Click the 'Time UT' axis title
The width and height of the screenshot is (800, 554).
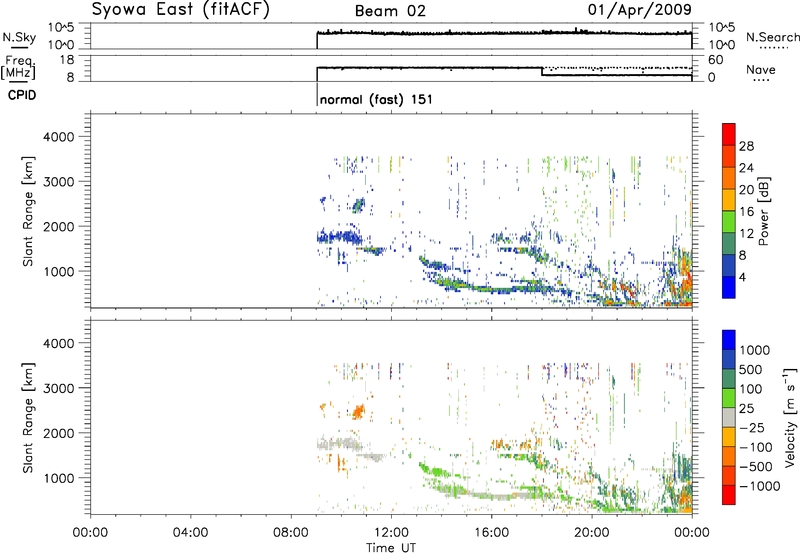391,548
